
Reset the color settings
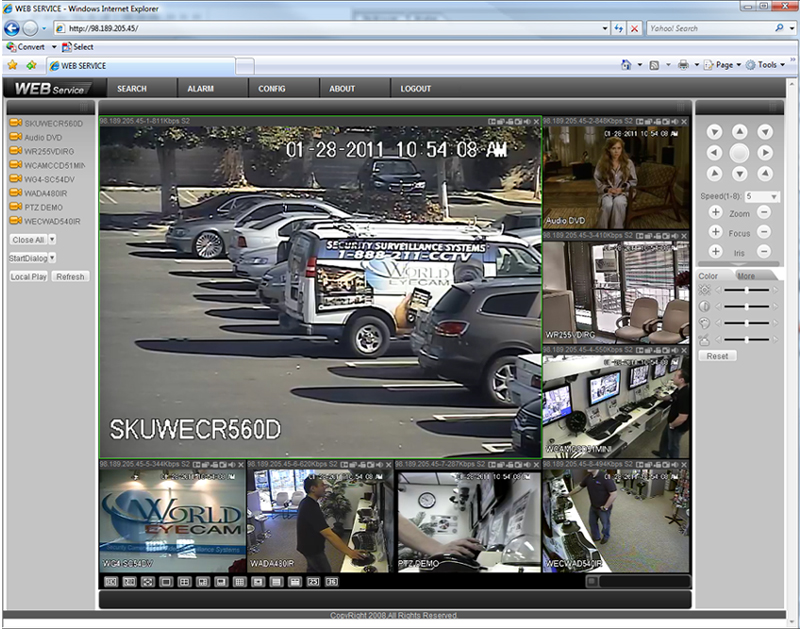point(717,356)
